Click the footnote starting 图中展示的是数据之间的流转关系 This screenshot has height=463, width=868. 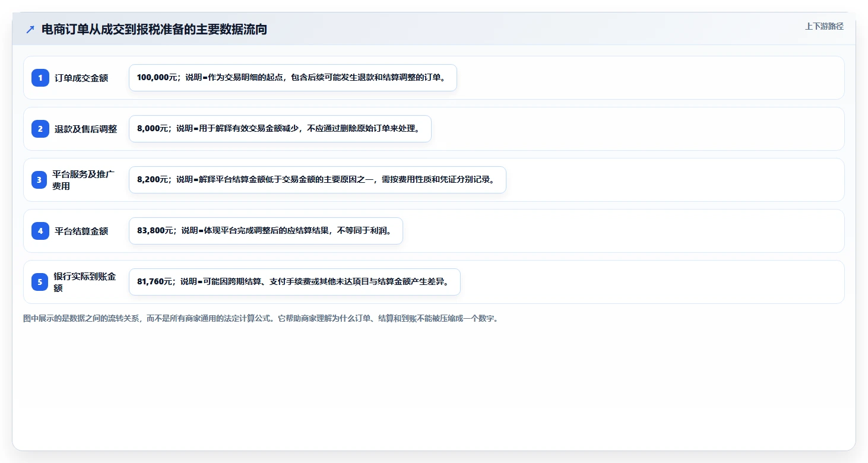click(x=262, y=318)
